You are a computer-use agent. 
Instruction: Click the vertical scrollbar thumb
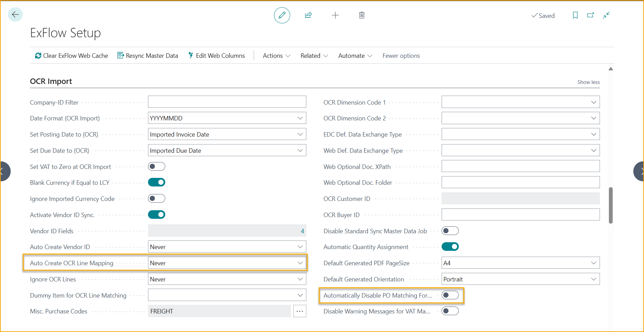(611, 205)
